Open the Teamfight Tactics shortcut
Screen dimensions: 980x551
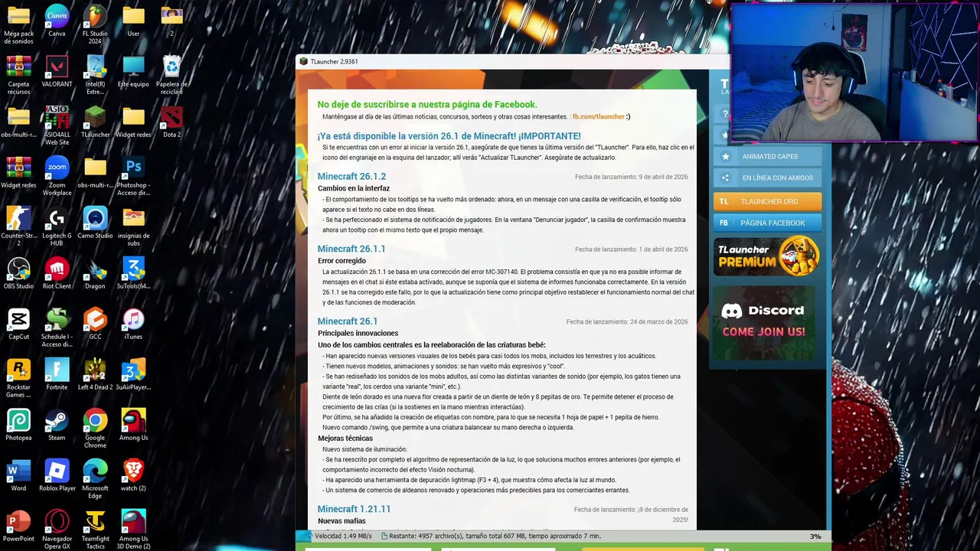(95, 530)
